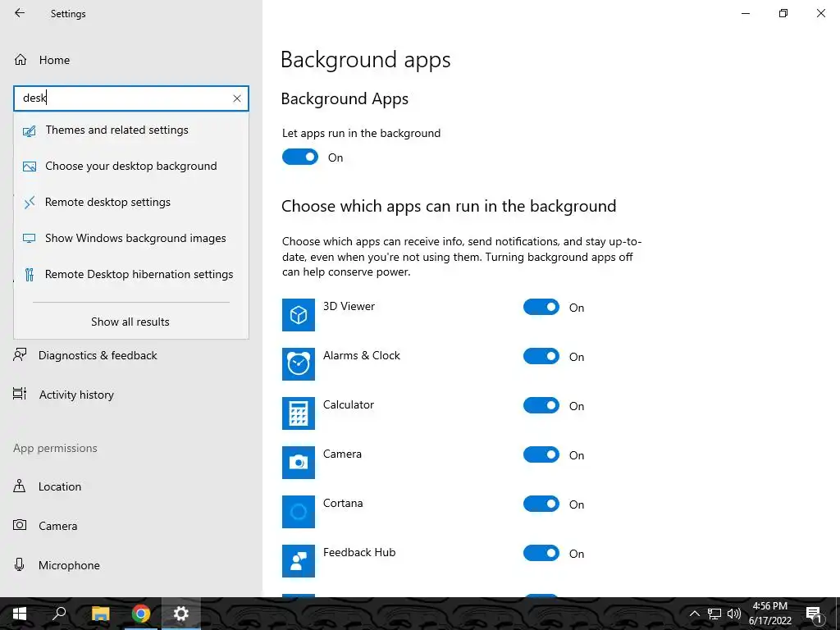Image resolution: width=840 pixels, height=630 pixels.
Task: Select Choose your desktop background result
Action: coord(131,166)
